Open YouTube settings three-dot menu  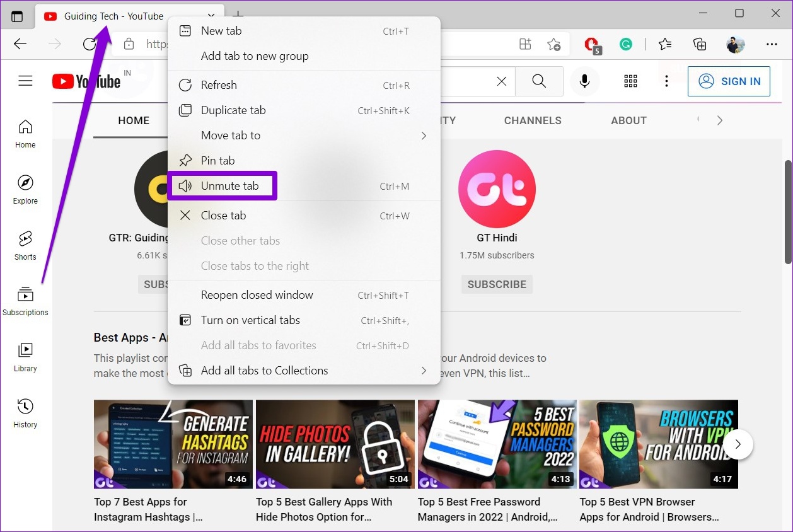pyautogui.click(x=666, y=81)
